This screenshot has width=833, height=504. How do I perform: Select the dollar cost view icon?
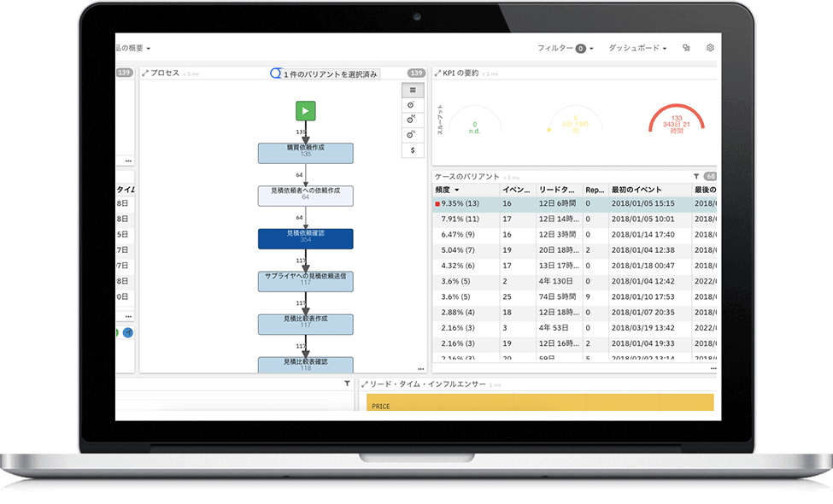[x=413, y=150]
